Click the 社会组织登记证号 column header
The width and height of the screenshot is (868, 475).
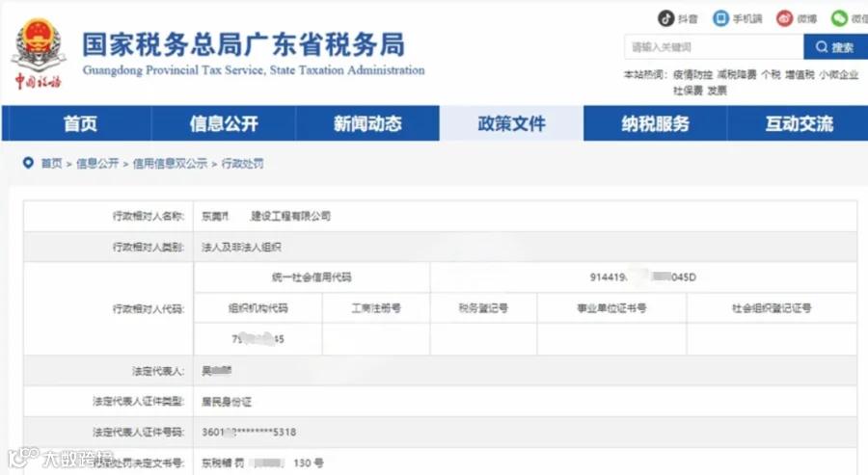click(x=772, y=308)
